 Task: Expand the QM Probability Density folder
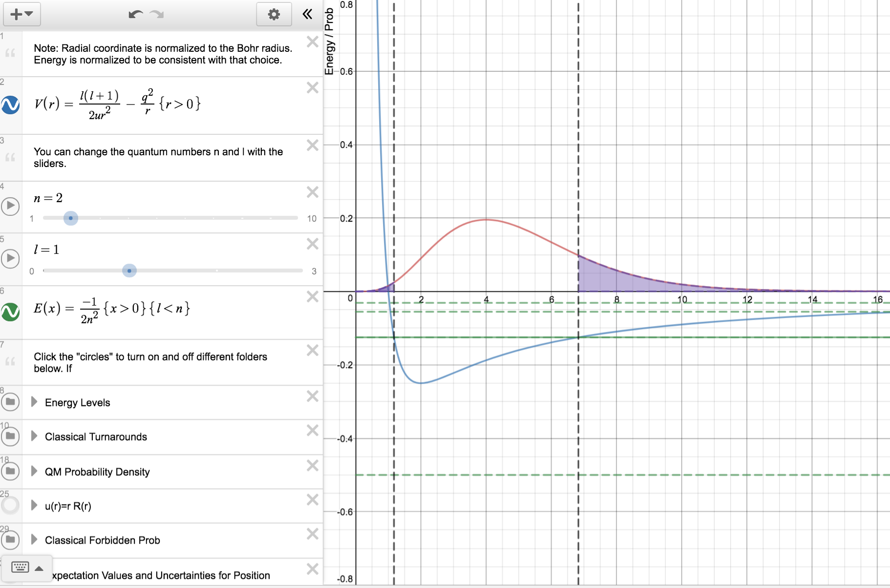pyautogui.click(x=34, y=471)
